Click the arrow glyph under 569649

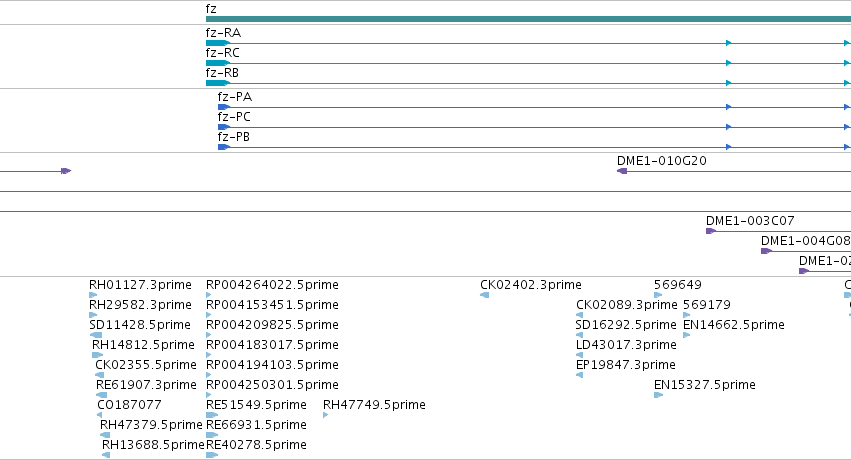tap(658, 295)
